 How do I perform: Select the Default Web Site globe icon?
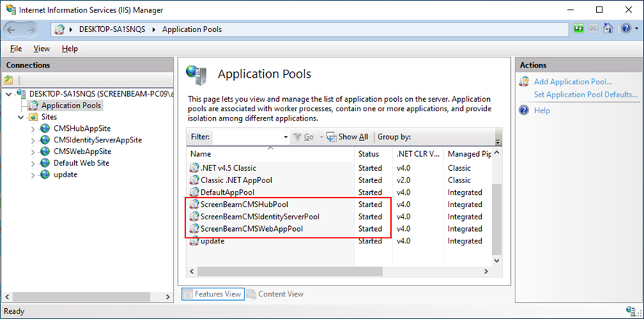point(45,163)
